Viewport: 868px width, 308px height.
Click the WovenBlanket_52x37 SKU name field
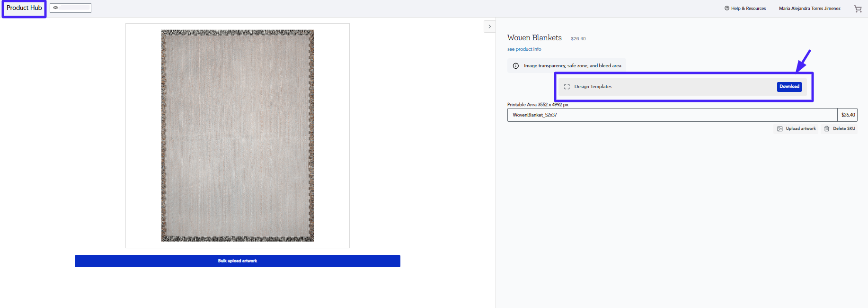point(672,115)
